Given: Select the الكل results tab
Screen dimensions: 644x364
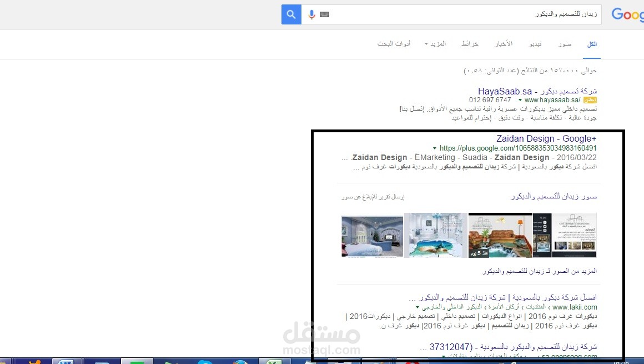Looking at the screenshot, I should 592,44.
